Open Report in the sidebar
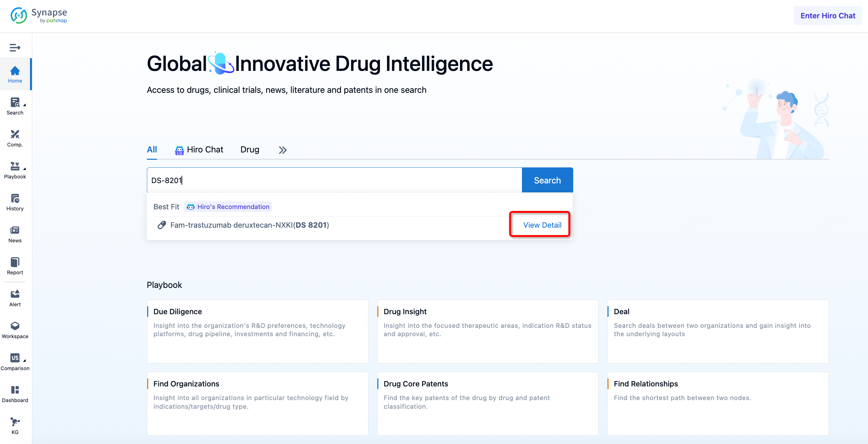This screenshot has width=868, height=444. tap(15, 266)
